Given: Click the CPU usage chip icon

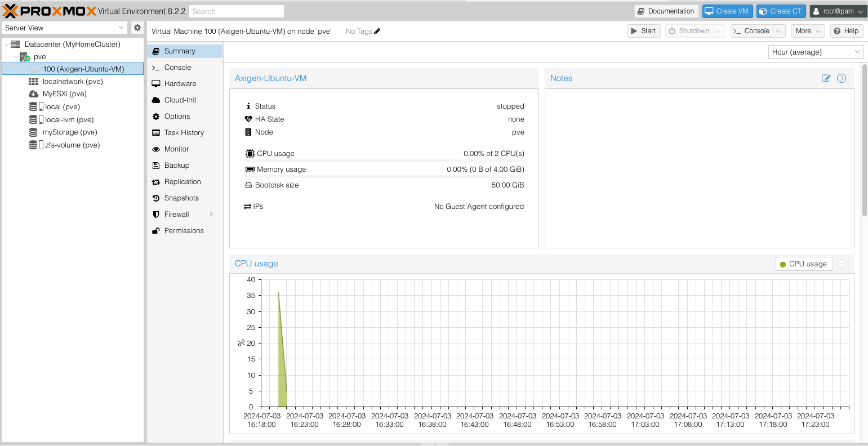Looking at the screenshot, I should (x=250, y=154).
